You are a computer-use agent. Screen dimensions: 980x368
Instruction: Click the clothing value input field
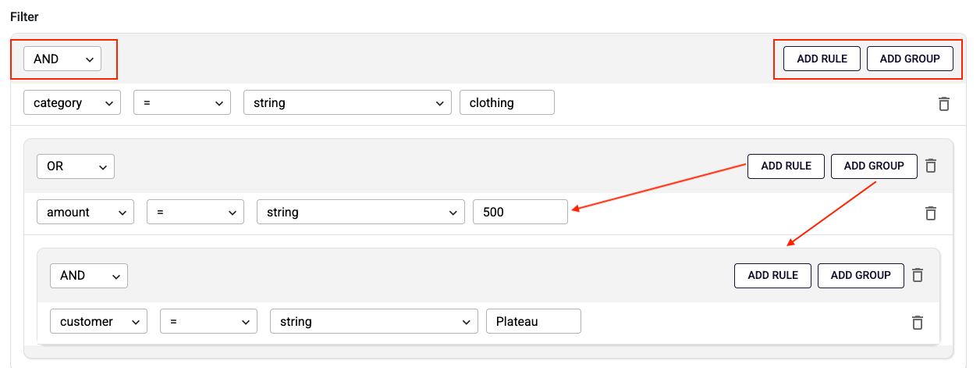(507, 103)
